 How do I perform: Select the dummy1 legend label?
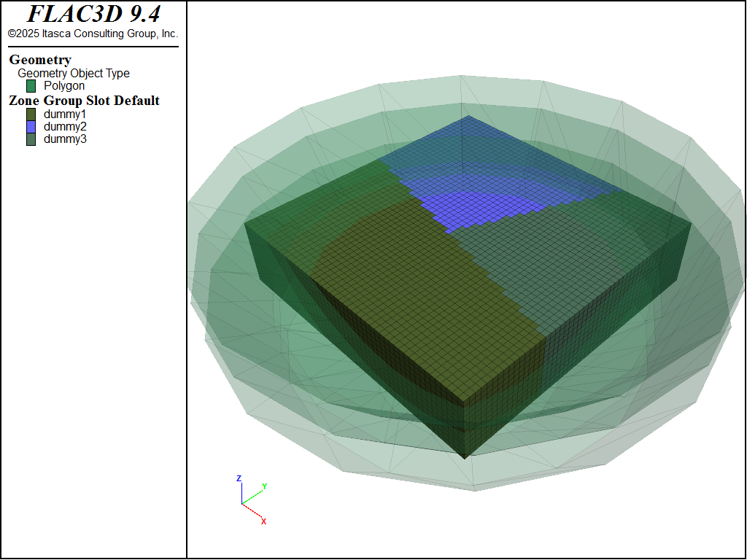coord(65,114)
